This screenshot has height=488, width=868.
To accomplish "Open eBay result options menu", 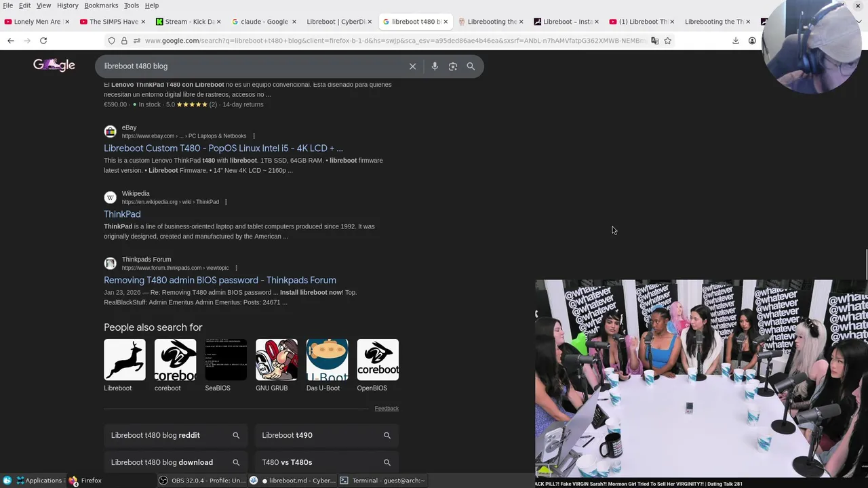I will 254,136.
